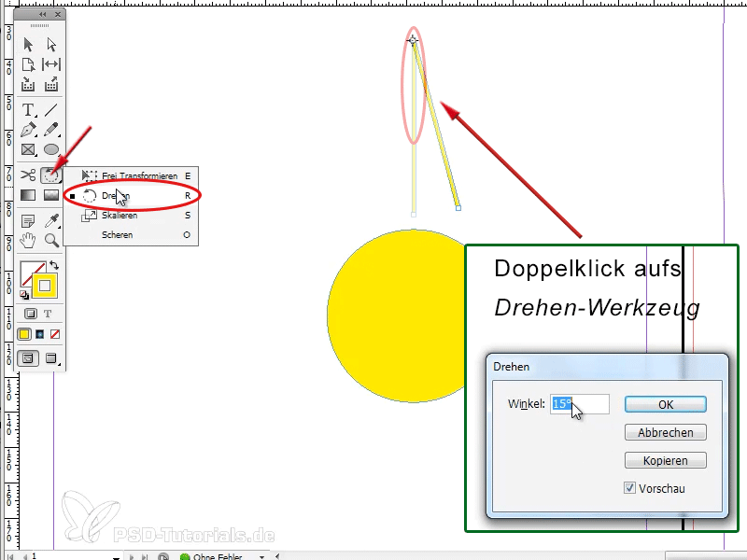Click the horizontal scrollbar left arrow
747x560 pixels.
tap(277, 556)
